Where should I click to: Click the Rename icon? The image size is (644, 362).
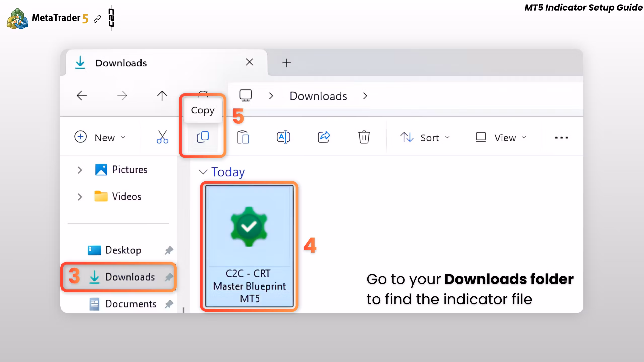(x=283, y=137)
